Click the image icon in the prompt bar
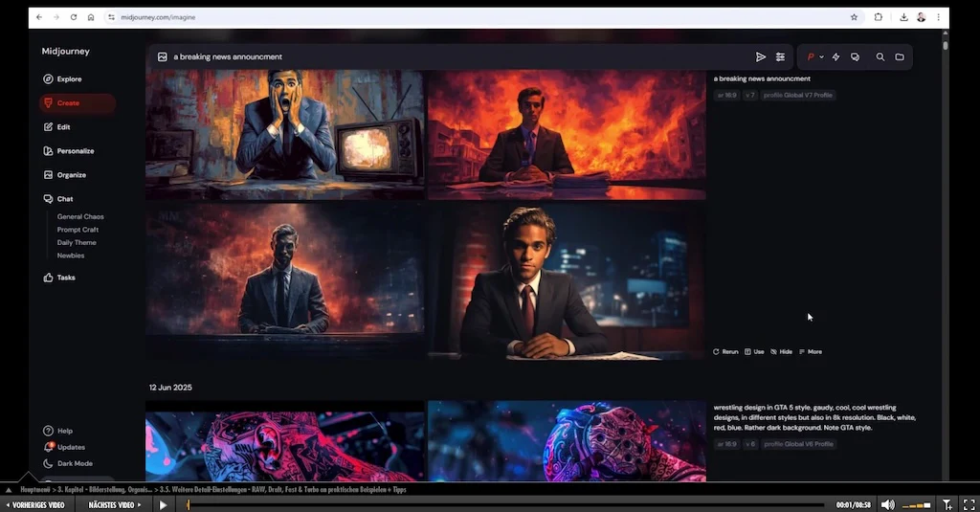The height and width of the screenshot is (512, 980). pyautogui.click(x=163, y=57)
